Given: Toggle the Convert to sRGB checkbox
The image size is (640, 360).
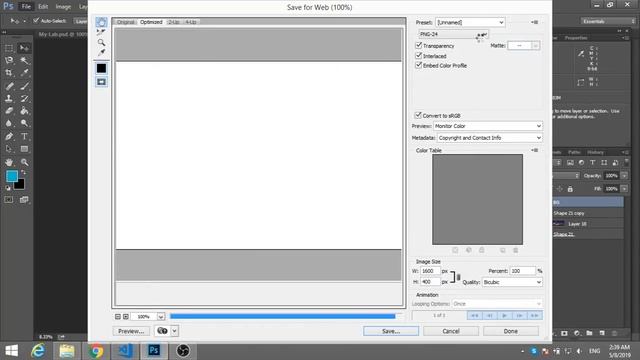Looking at the screenshot, I should [418, 115].
